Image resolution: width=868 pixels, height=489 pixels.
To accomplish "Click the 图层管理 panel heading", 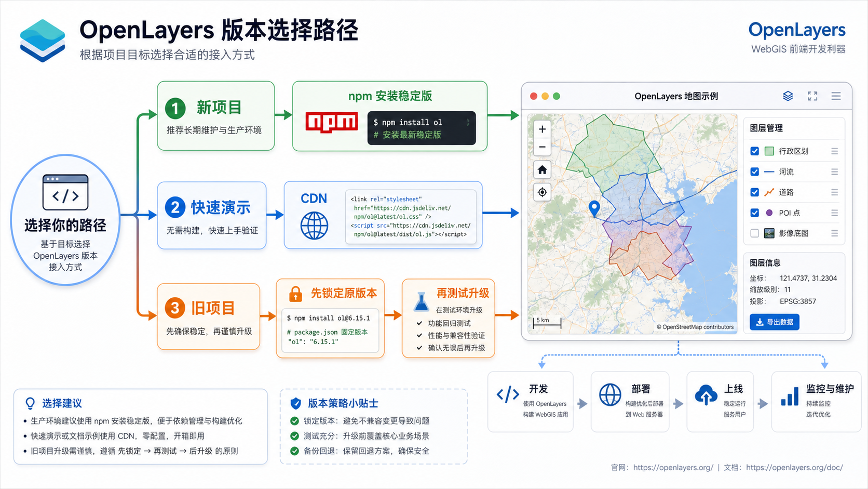I will (x=766, y=128).
